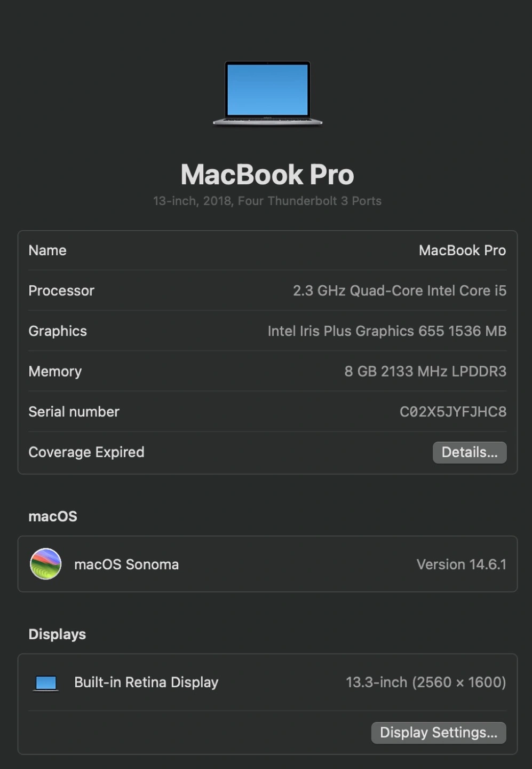Click the 2.3 GHz Quad-Core processor value
Viewport: 532px width, 769px height.
pos(399,291)
